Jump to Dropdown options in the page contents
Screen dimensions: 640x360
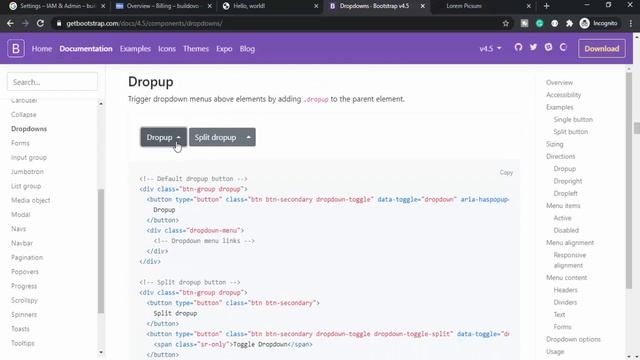(x=573, y=339)
